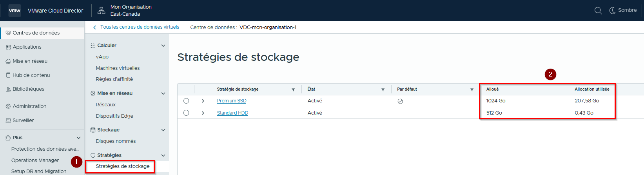Click Mon Organisation East-Canada selector
The image size is (644, 175).
click(x=131, y=11)
